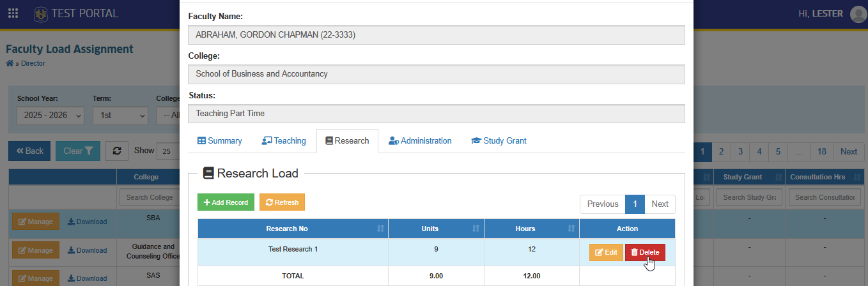The image size is (868, 286).
Task: Click the Back button on background page
Action: pos(29,151)
